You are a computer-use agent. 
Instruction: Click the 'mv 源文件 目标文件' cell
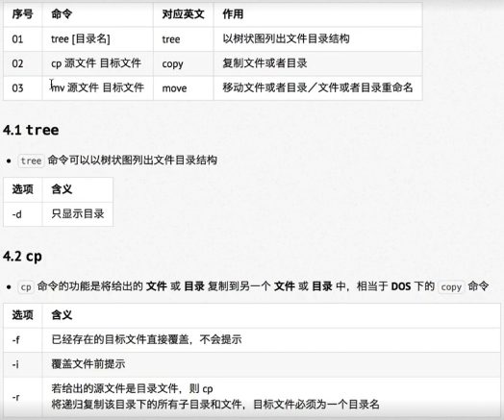[97, 87]
